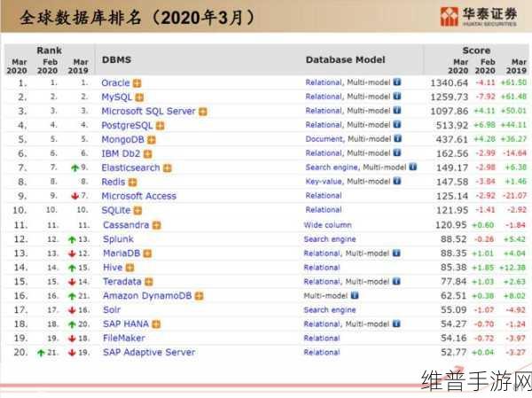Click the plus icon beside Cassandra
This screenshot has height=398, width=532.
coord(156,225)
